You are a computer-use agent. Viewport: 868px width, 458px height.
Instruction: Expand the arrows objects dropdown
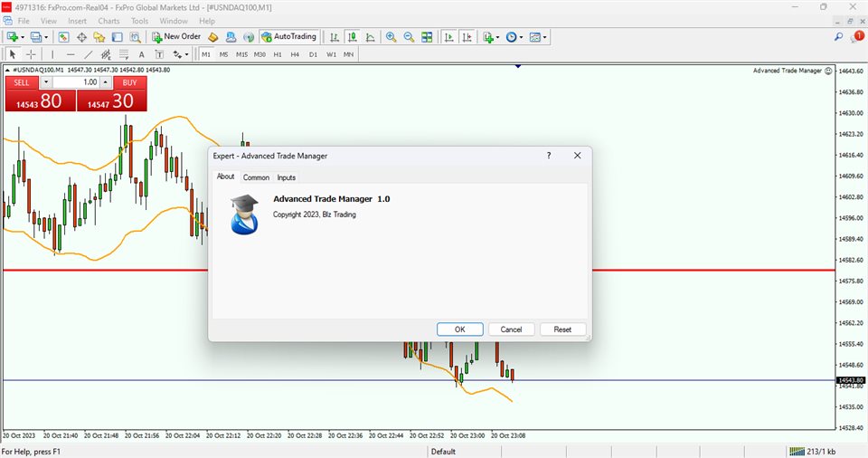[186, 54]
